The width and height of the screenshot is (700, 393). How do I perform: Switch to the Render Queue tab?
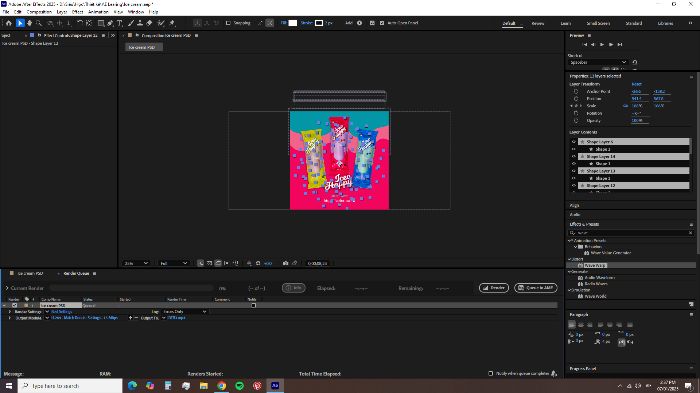point(76,273)
